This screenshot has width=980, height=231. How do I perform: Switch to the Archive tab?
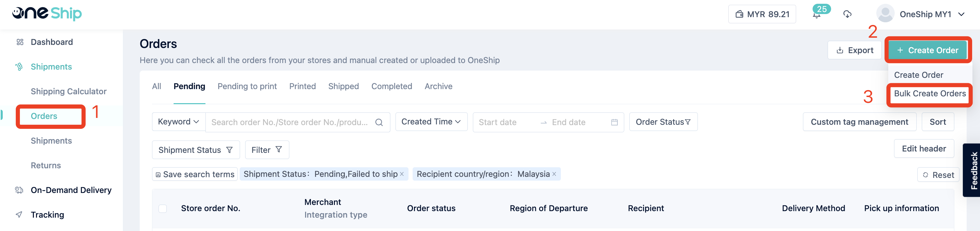438,86
